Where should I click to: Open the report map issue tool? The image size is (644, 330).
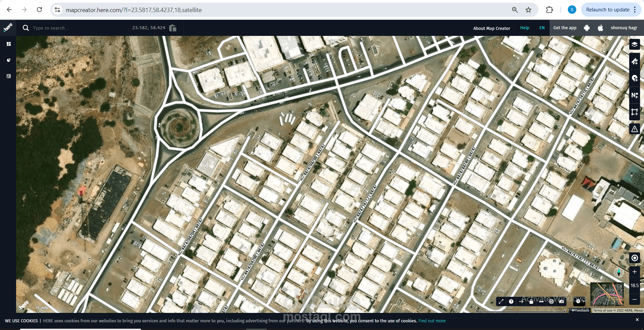point(634,129)
